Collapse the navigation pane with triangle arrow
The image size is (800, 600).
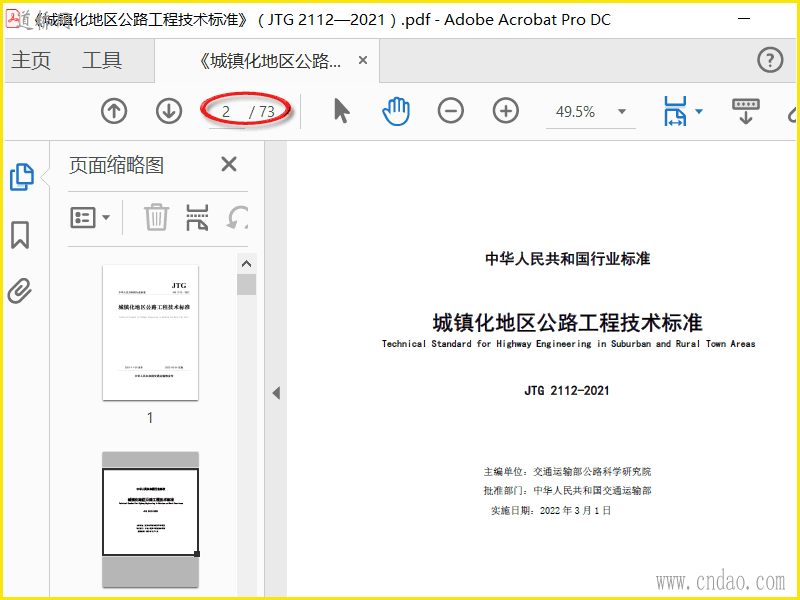pyautogui.click(x=276, y=393)
